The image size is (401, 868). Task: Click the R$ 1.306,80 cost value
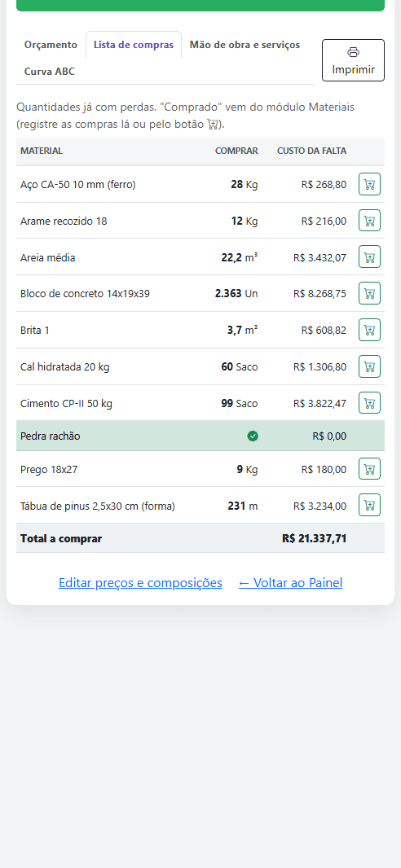click(320, 367)
